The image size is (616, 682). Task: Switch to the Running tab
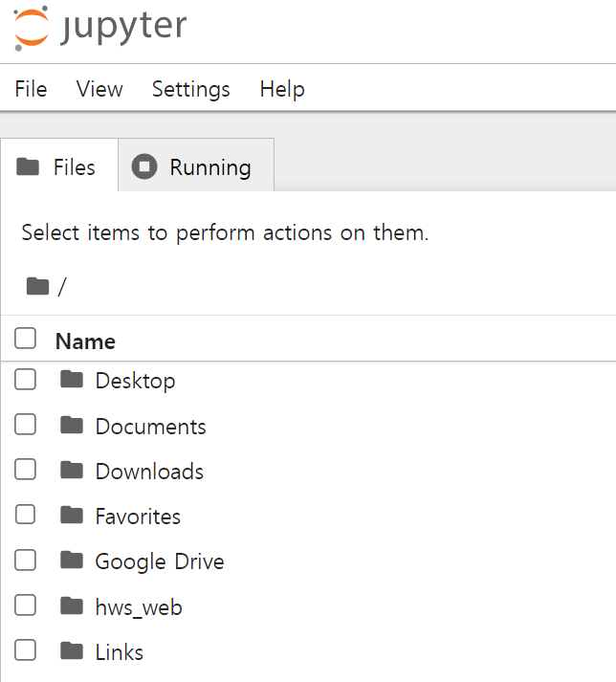(x=196, y=167)
